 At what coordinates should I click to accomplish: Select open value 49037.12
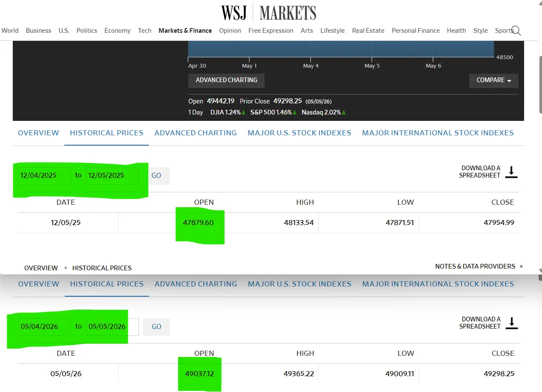pos(199,374)
